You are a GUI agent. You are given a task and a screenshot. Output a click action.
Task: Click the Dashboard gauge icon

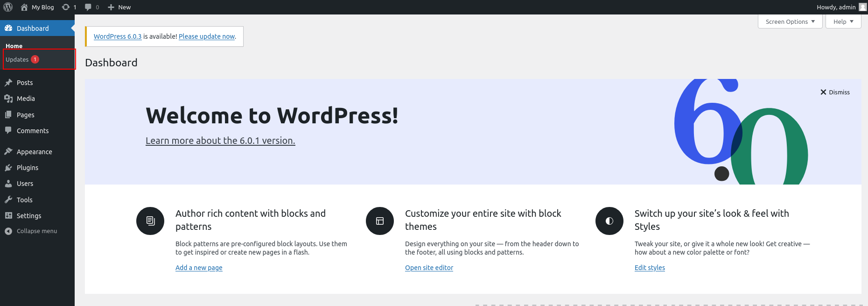click(x=8, y=28)
